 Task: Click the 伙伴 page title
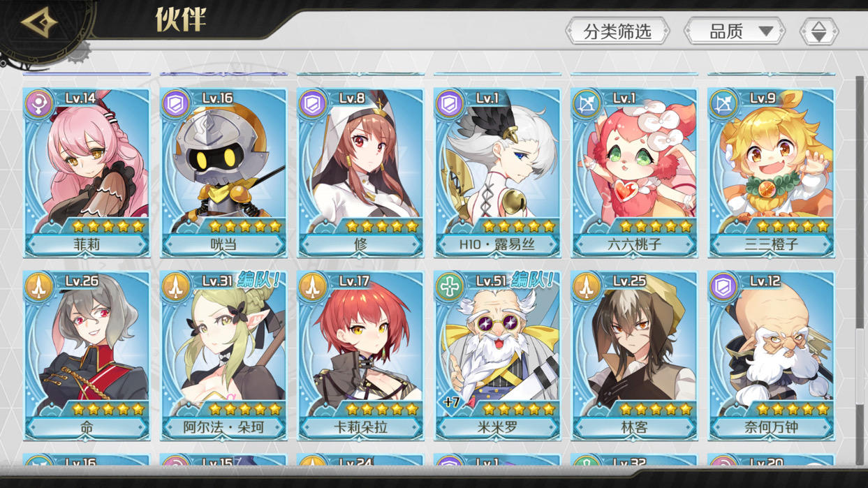point(181,20)
